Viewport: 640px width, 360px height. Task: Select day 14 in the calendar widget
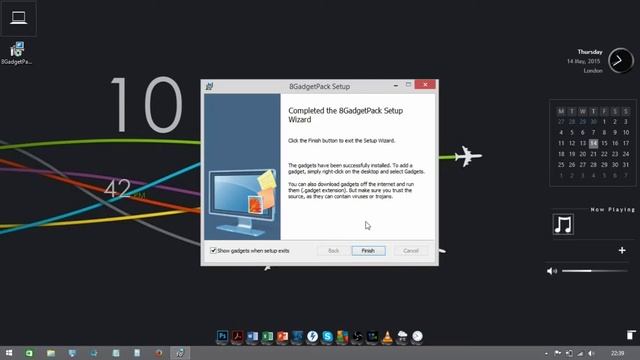click(x=593, y=143)
